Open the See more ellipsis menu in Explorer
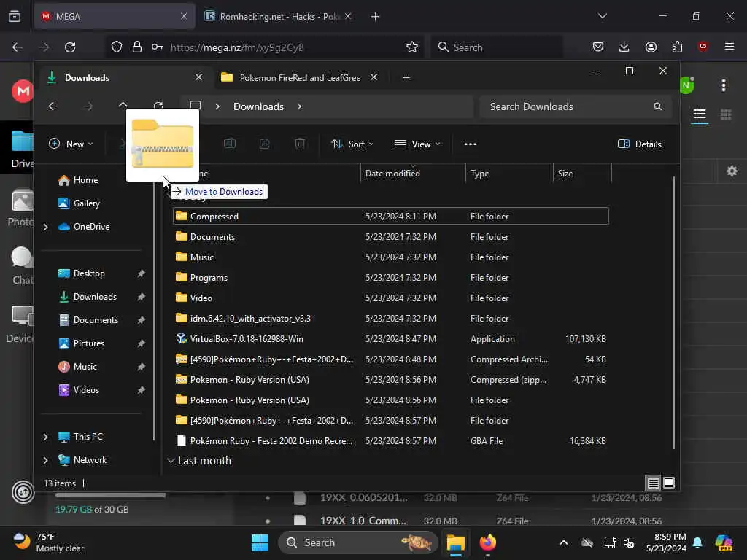Viewport: 747px width, 560px height. (471, 144)
